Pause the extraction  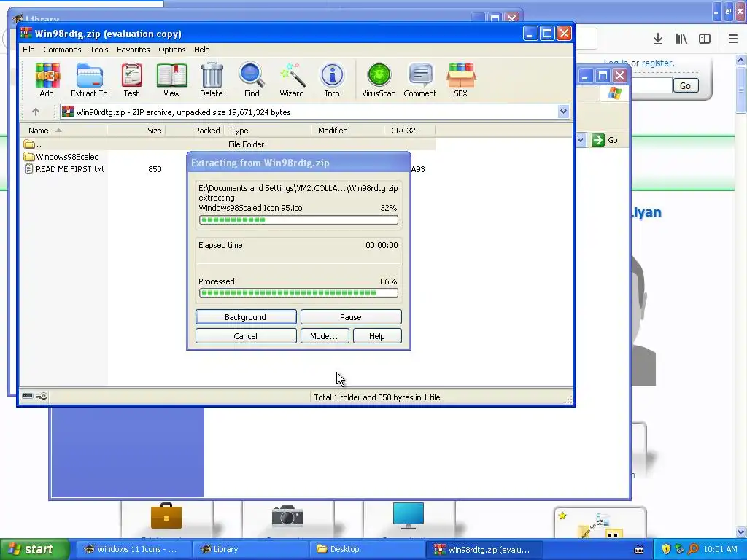coord(351,317)
